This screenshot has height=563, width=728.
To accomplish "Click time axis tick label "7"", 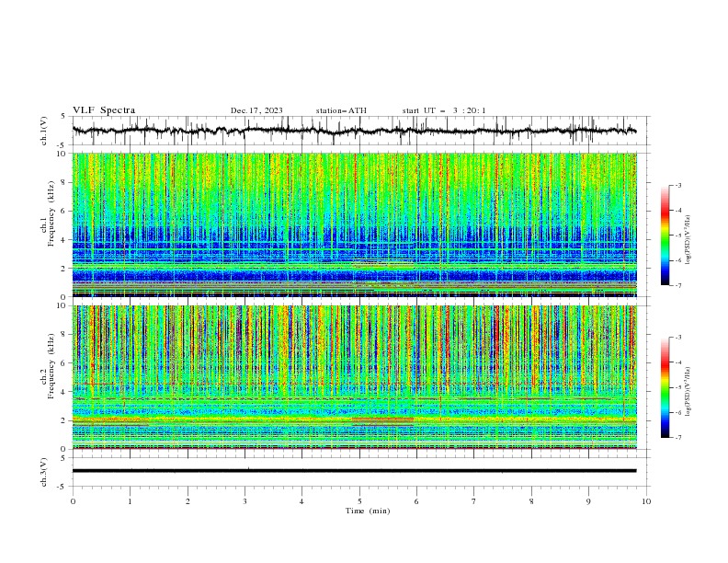I will point(474,501).
